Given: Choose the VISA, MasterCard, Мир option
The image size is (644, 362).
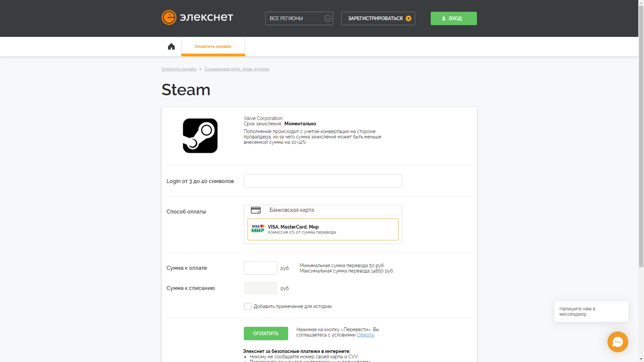Looking at the screenshot, I should [323, 230].
